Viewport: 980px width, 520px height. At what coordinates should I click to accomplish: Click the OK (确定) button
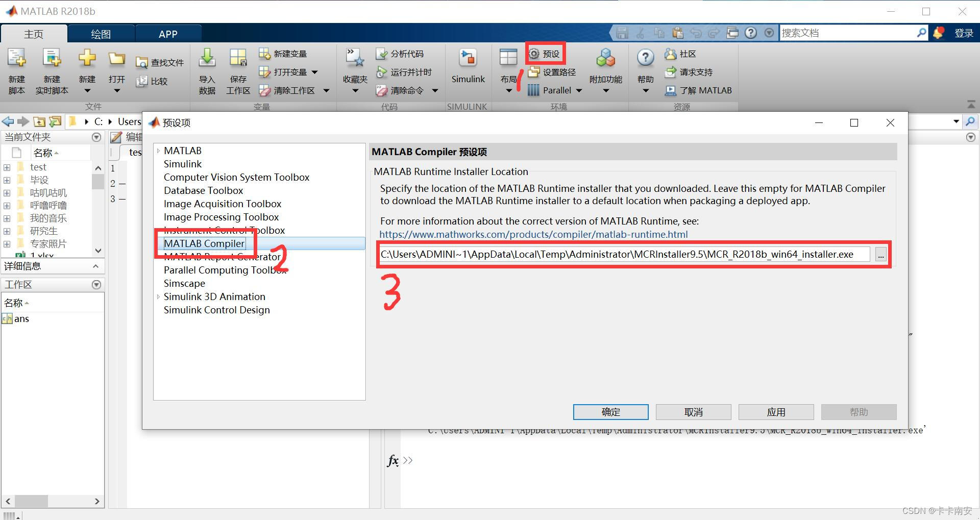(x=610, y=412)
